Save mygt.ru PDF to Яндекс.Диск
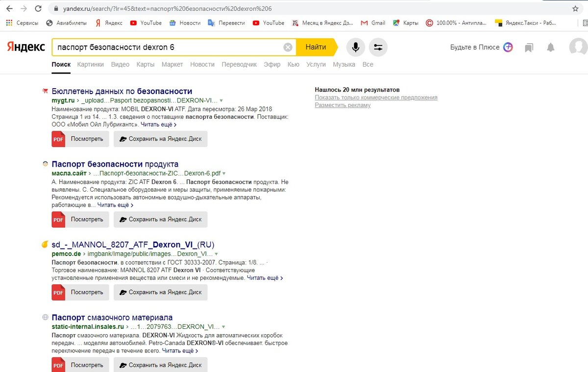This screenshot has height=372, width=588. click(x=161, y=139)
